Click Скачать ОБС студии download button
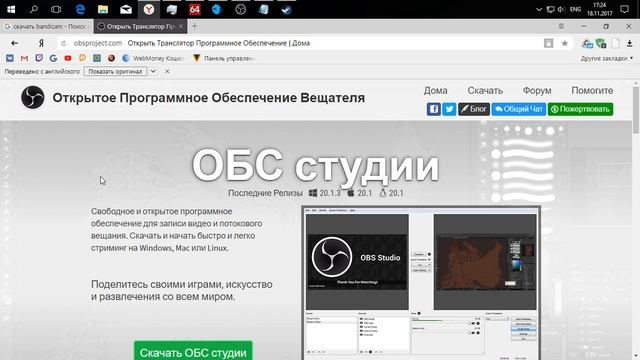 coord(193,351)
